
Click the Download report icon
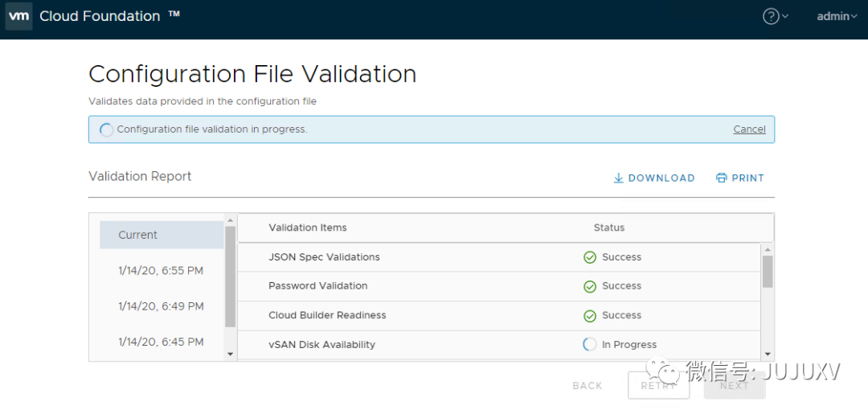(619, 178)
